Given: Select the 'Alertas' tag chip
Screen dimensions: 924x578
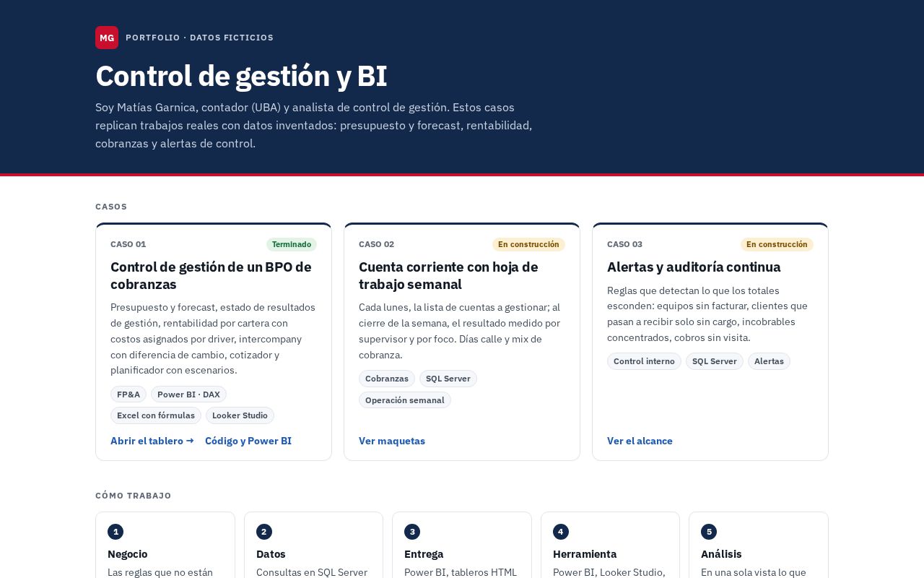Looking at the screenshot, I should pos(769,361).
